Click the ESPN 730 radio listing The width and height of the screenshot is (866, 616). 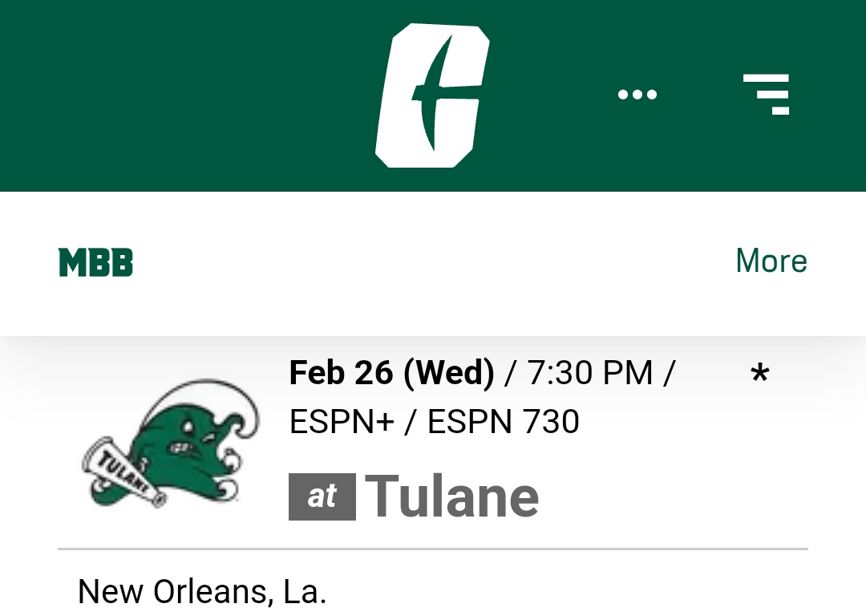coord(503,422)
